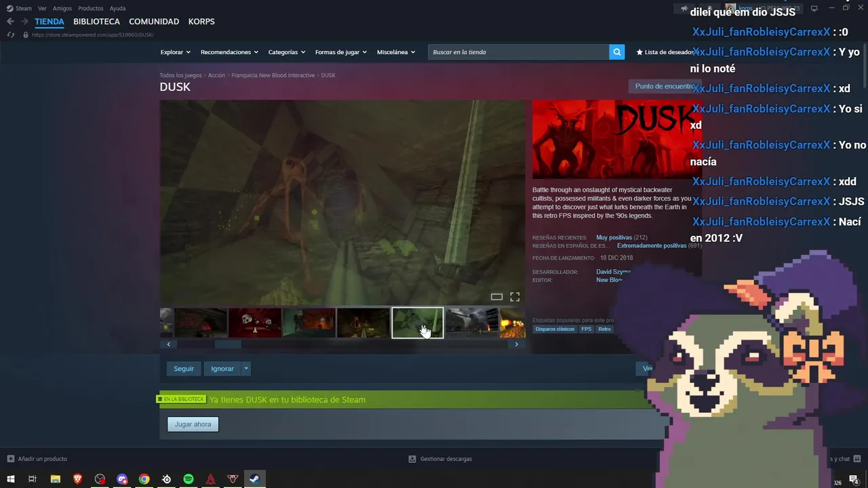Open the Productos menu
868x488 pixels.
pos(91,8)
